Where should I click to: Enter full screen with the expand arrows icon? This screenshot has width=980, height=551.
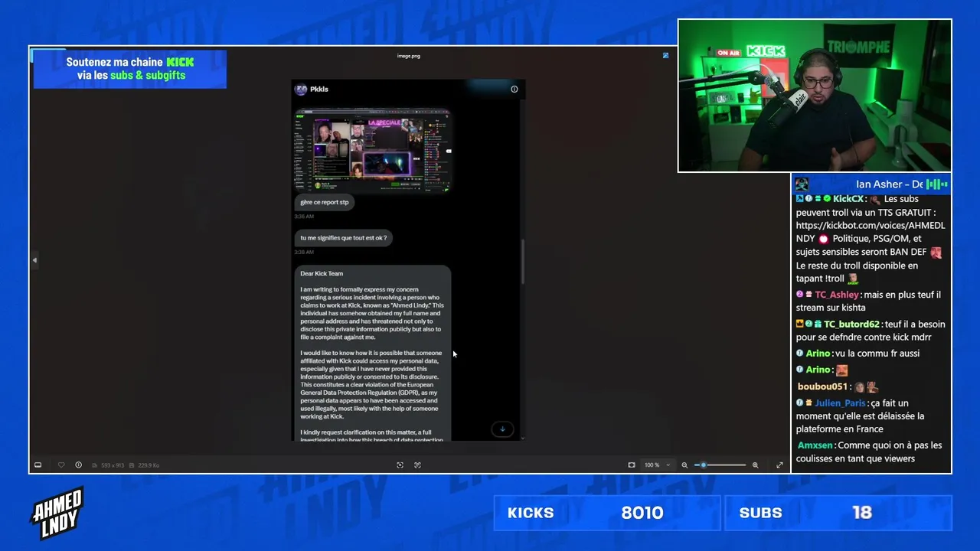point(779,465)
